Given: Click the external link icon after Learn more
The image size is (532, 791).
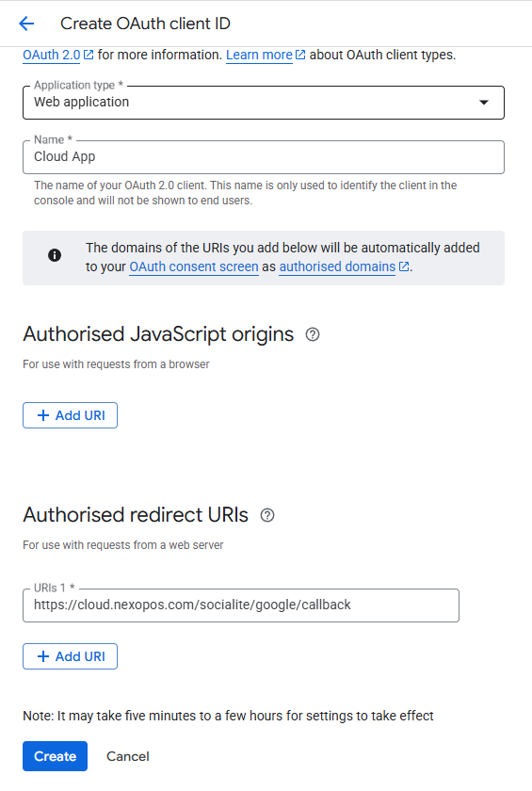Looking at the screenshot, I should pos(300,55).
